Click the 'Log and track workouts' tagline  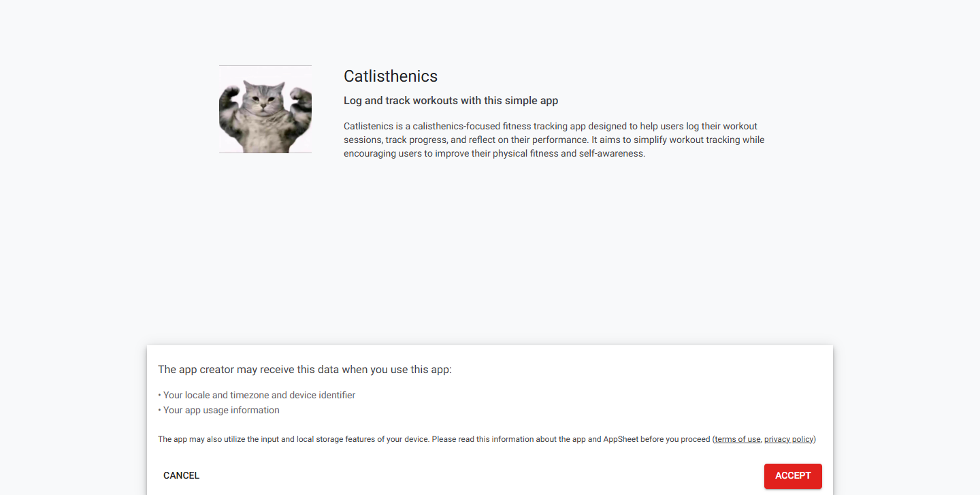[451, 101]
